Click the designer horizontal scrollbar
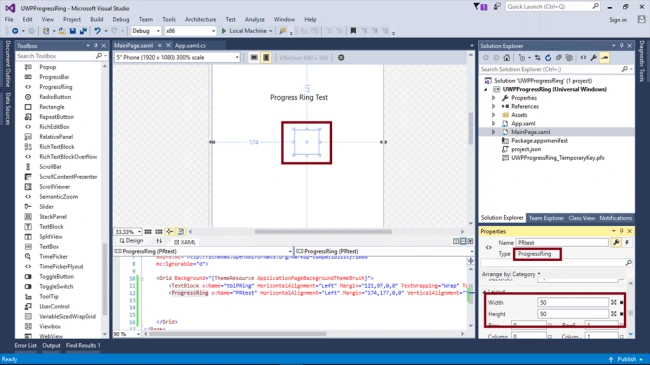This screenshot has width=650, height=365. coord(323,232)
